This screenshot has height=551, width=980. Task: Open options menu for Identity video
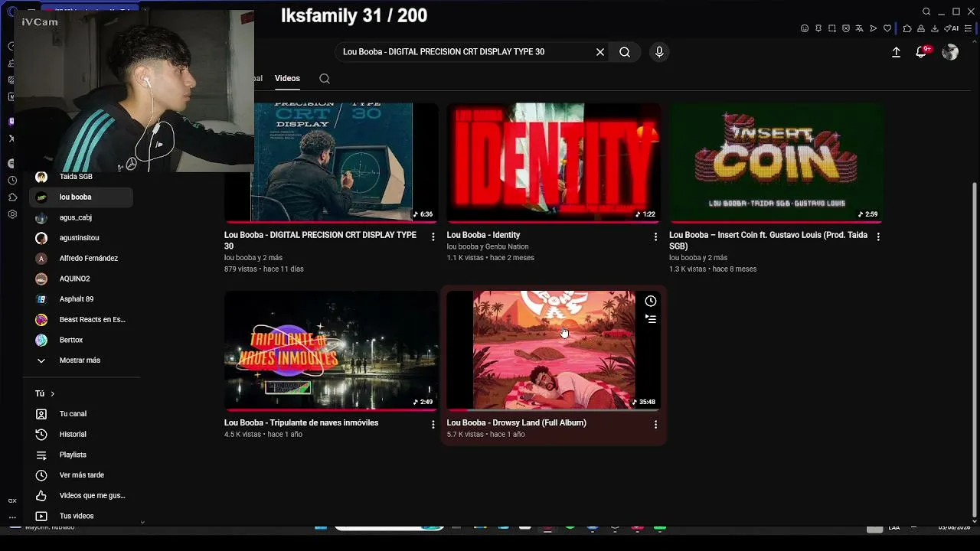655,236
